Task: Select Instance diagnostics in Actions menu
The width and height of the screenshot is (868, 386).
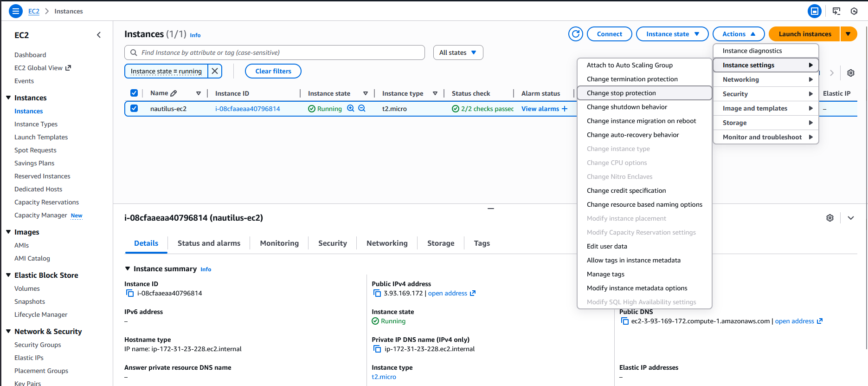Action: [766, 51]
